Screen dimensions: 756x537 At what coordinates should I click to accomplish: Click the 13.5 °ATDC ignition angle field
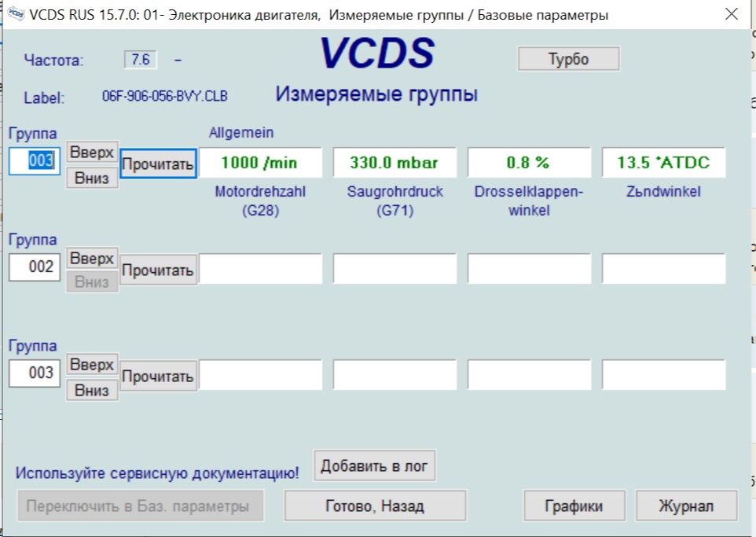pyautogui.click(x=663, y=163)
